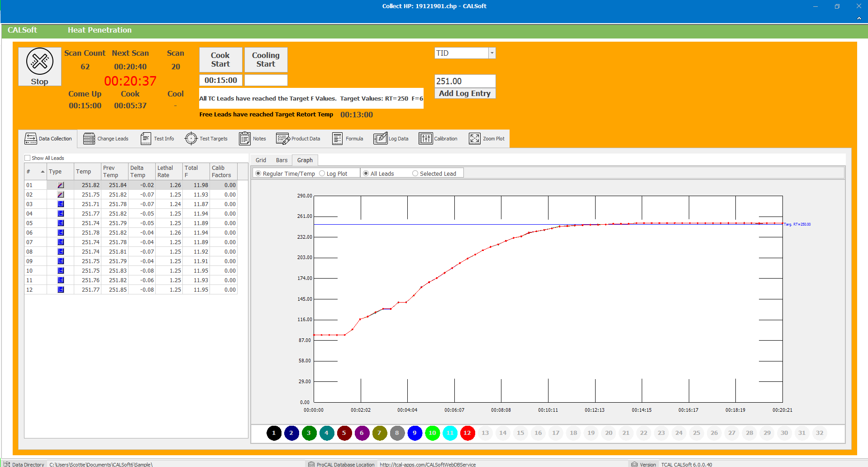Open the Calibration settings tool
The image size is (868, 467).
(x=438, y=139)
